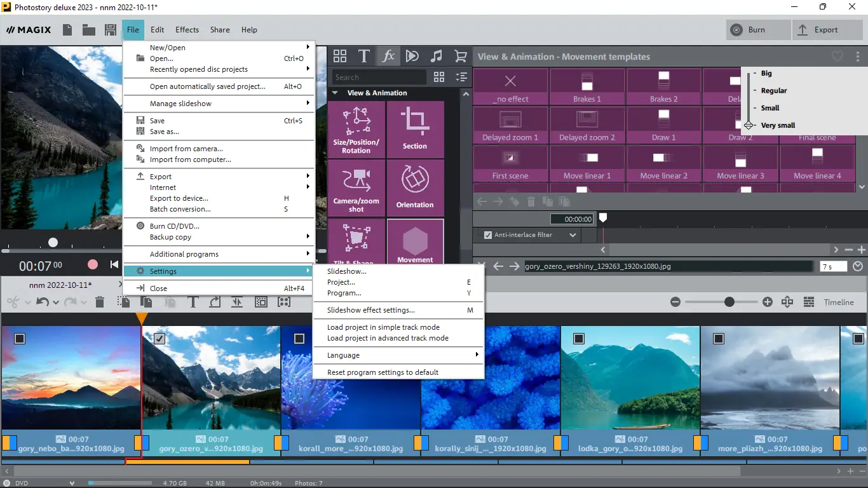
Task: Click the Burn button
Action: [x=759, y=30]
